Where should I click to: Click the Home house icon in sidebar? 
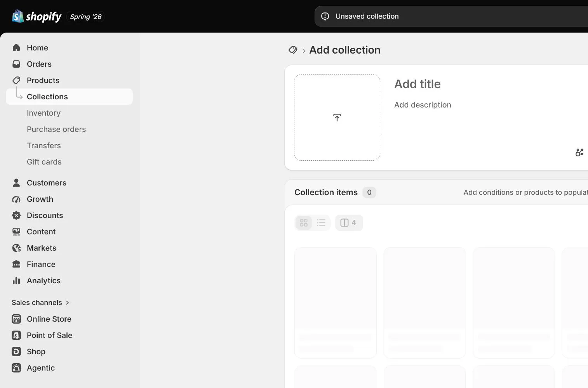(16, 48)
